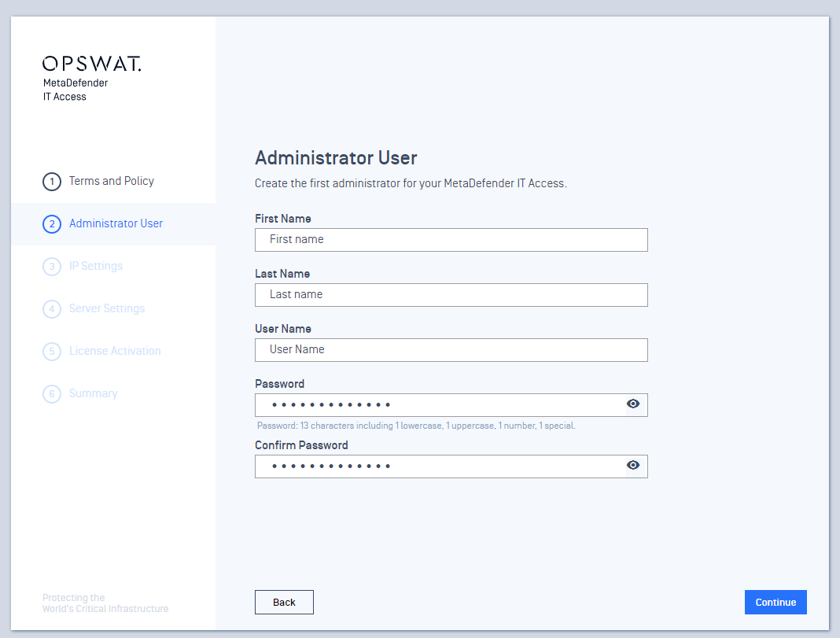Show the Password field characters with eye icon

click(632, 404)
